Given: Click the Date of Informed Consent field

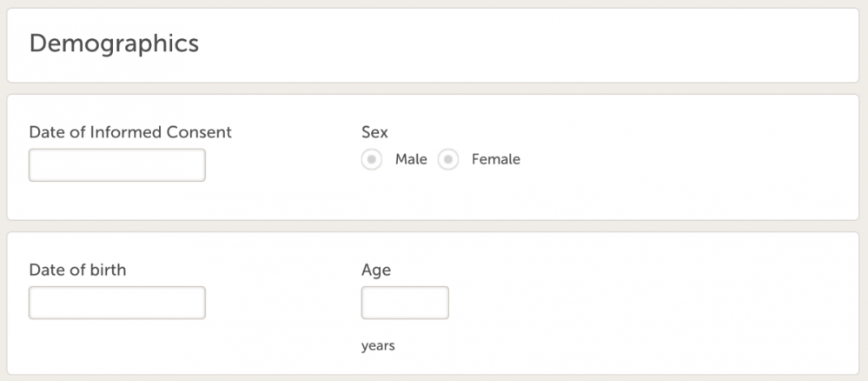Looking at the screenshot, I should 117,165.
